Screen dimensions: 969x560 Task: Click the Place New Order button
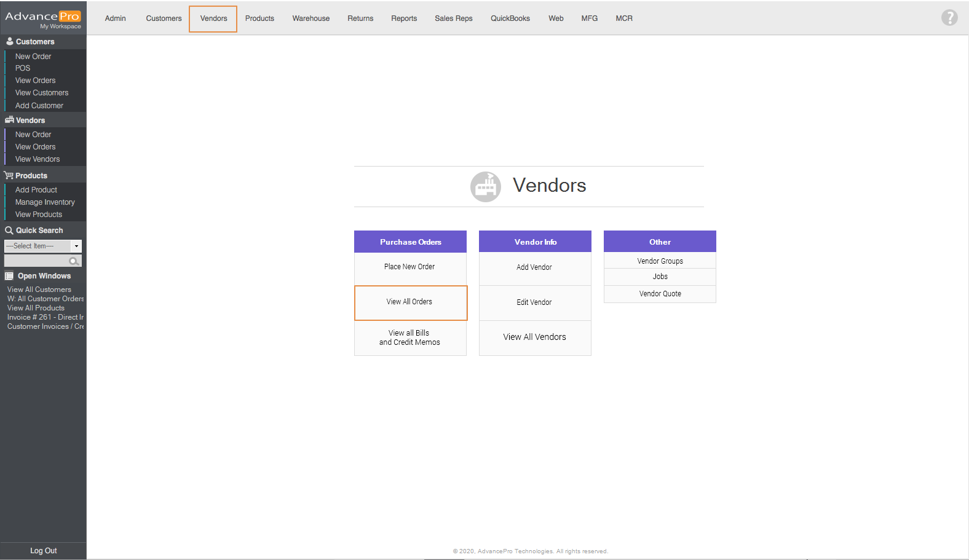coord(409,267)
